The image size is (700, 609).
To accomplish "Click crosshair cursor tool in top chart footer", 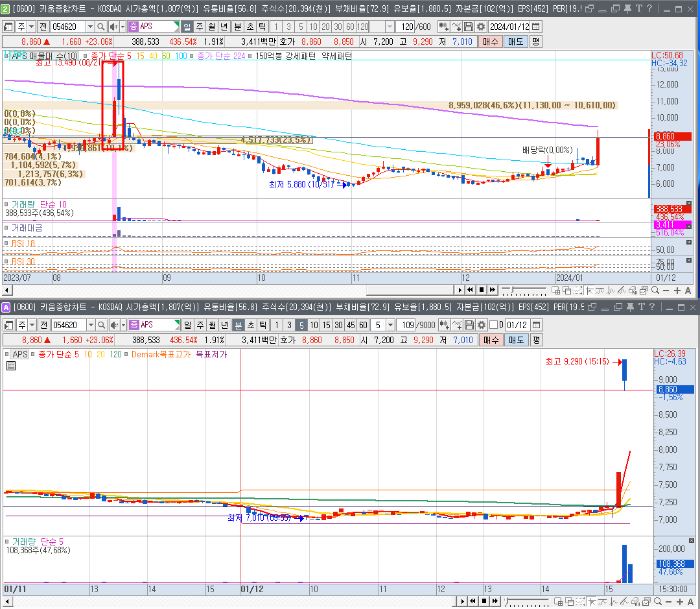I will coord(589,291).
